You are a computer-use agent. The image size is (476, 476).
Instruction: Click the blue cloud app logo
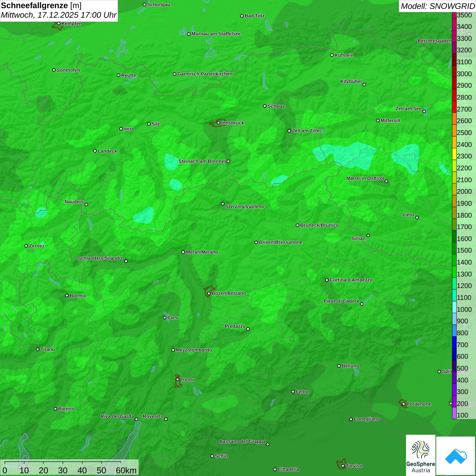[456, 456]
